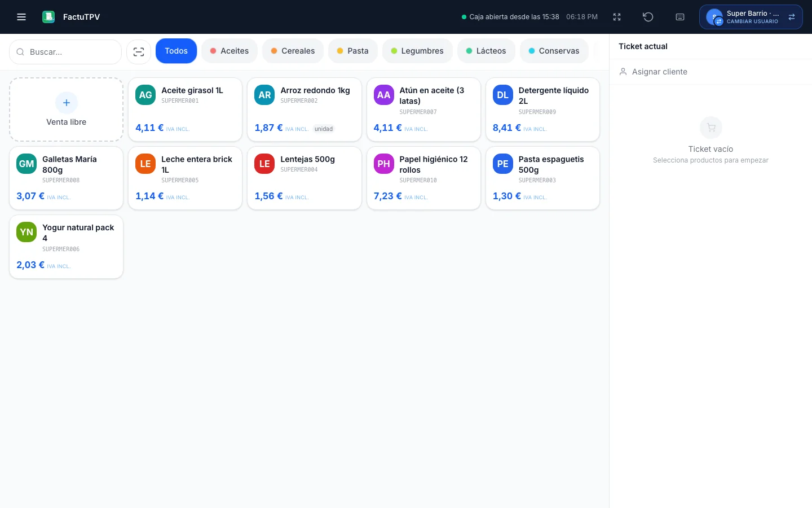Filter products by Aceites category
This screenshot has width=812, height=508.
(x=230, y=51)
